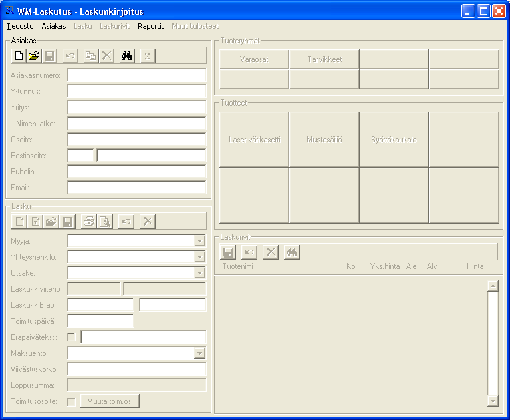Save invoice row in Laskurivit toolbar

[228, 252]
